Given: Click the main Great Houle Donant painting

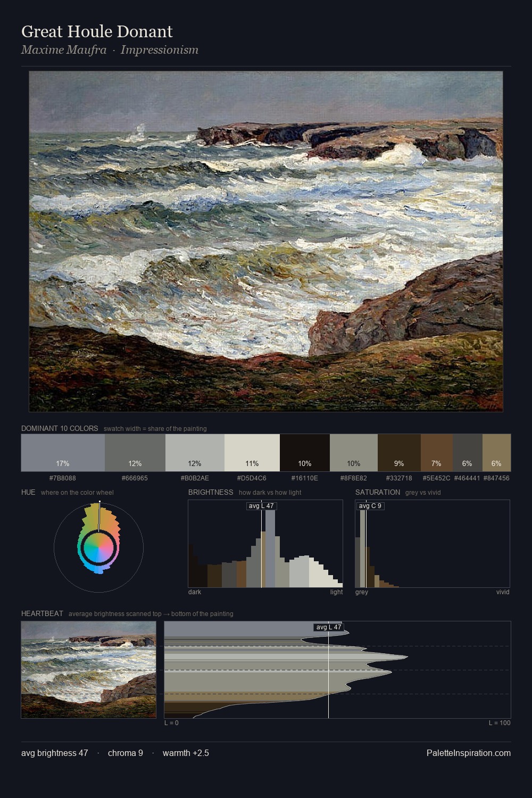Looking at the screenshot, I should point(266,242).
